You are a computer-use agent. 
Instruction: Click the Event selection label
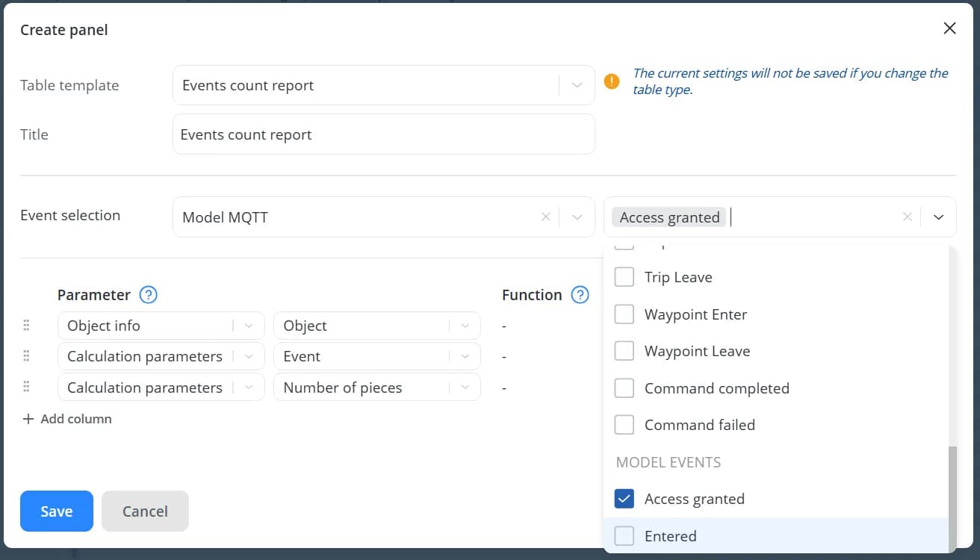[x=70, y=215]
